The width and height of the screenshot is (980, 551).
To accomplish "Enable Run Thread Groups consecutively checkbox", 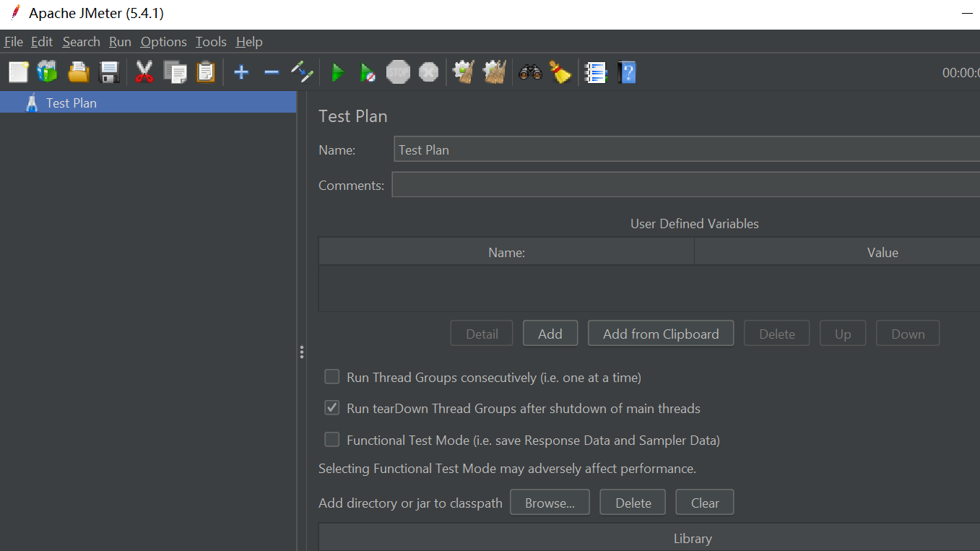I will (331, 377).
